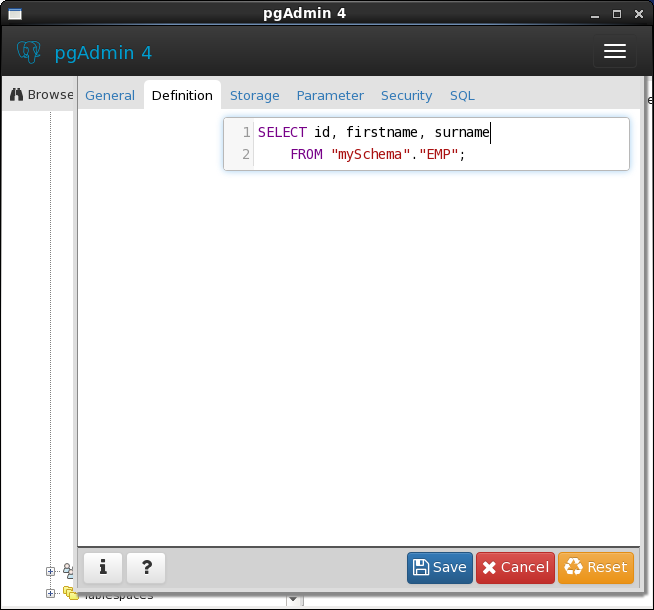This screenshot has width=654, height=610.
Task: Click the login roles users icon
Action: [68, 570]
